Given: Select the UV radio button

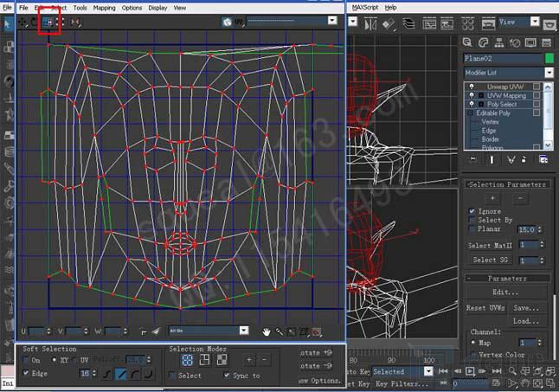Looking at the screenshot, I should pyautogui.click(x=75, y=360).
